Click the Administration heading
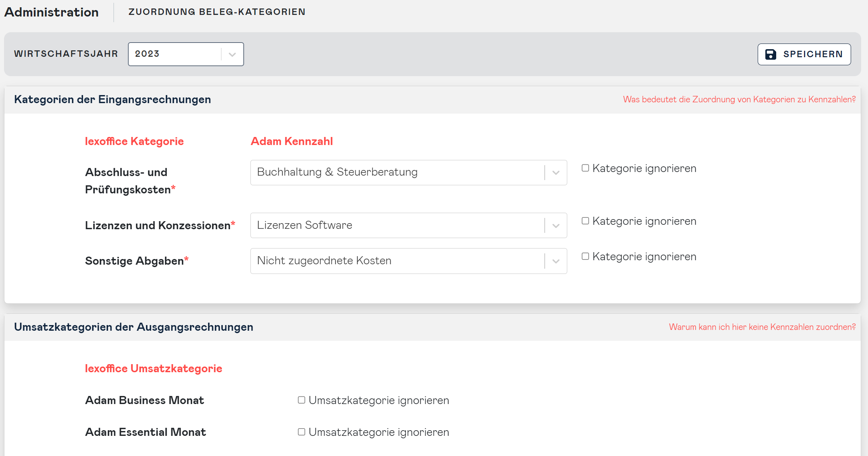 click(52, 12)
